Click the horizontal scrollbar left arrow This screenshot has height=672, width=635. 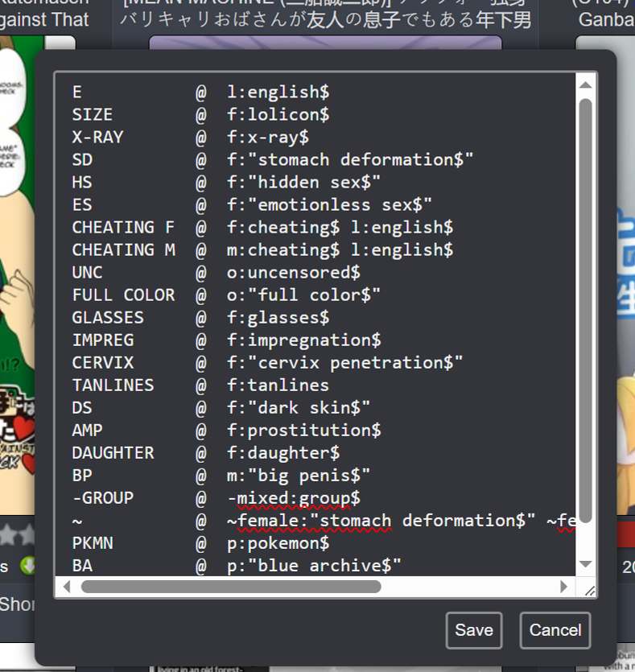[x=67, y=587]
